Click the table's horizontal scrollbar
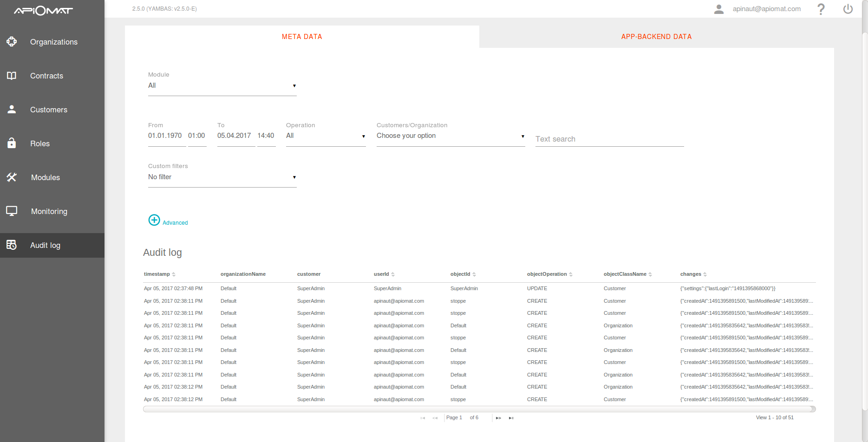Viewport: 868px width, 442px height. point(478,409)
